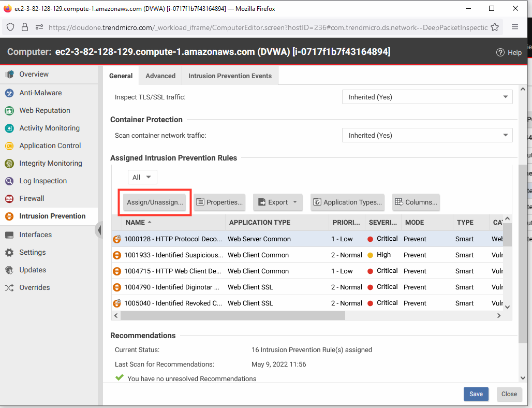Open the Firefox hamburger menu

(x=515, y=27)
